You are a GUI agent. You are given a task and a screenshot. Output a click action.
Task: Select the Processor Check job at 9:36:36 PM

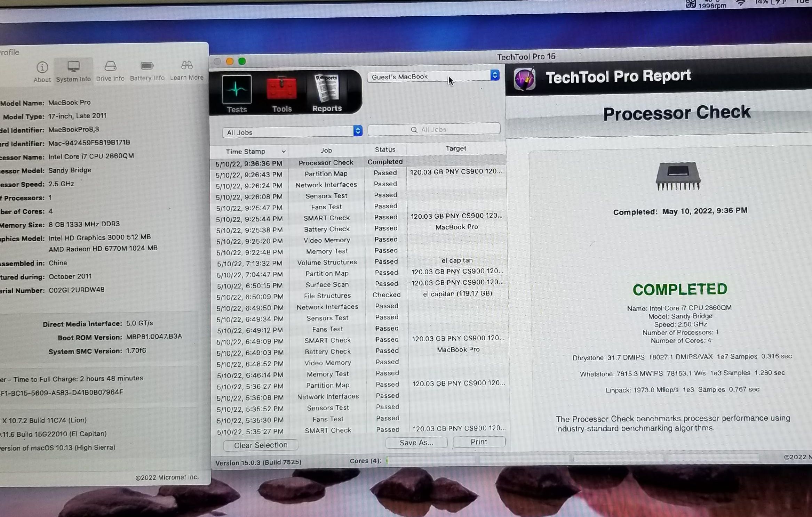click(358, 162)
